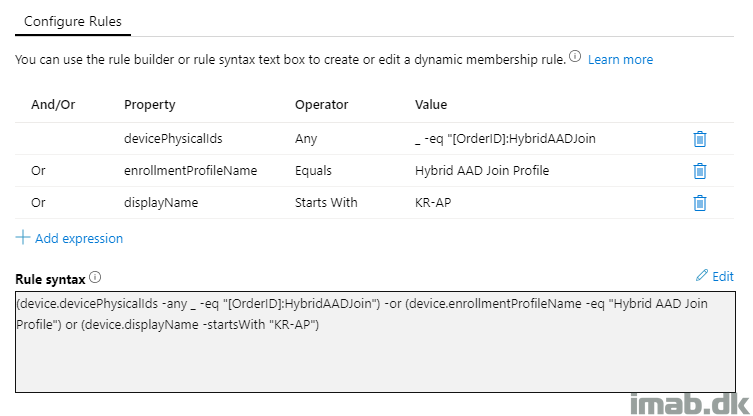Click the pencil Edit icon

pos(702,275)
